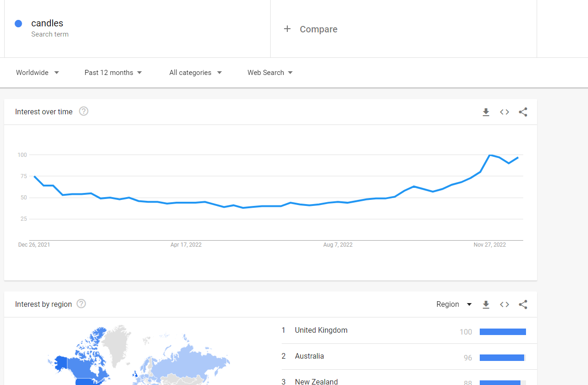Open the All categories dropdown
The width and height of the screenshot is (588, 385).
[x=195, y=73]
